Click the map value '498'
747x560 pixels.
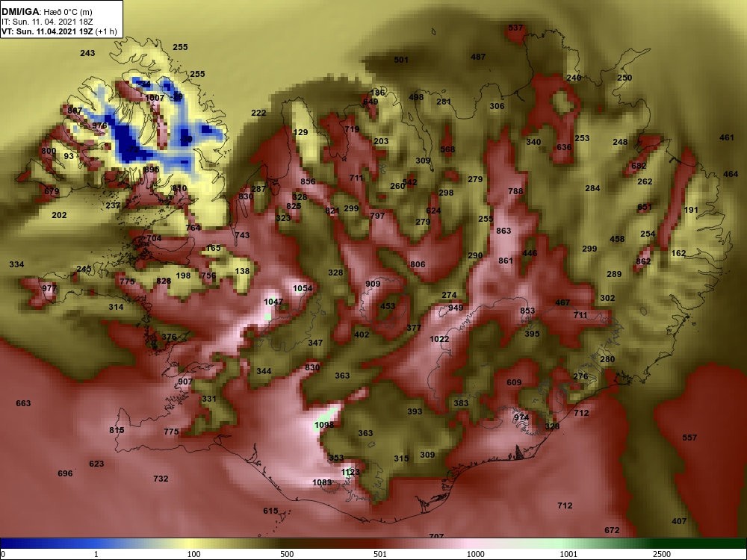click(x=416, y=97)
